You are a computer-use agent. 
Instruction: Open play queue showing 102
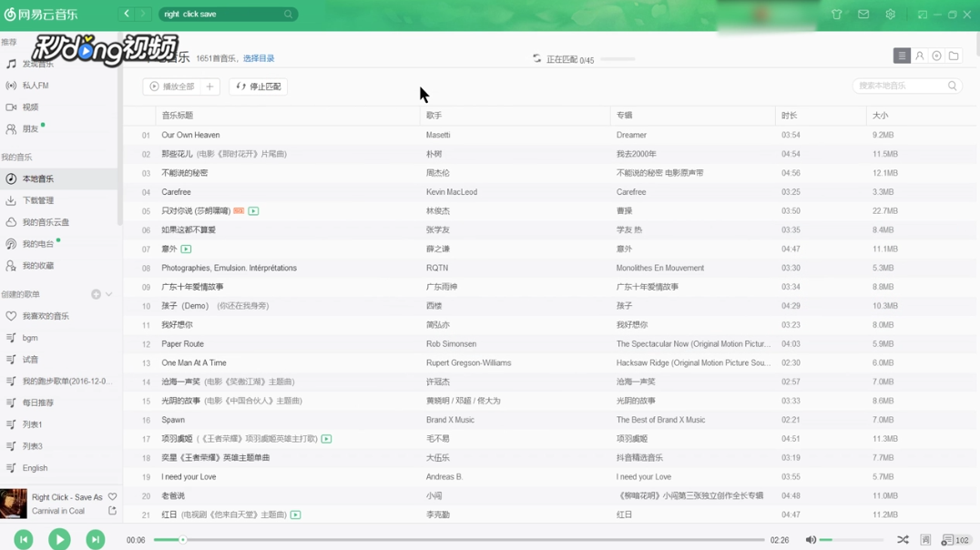tap(955, 539)
